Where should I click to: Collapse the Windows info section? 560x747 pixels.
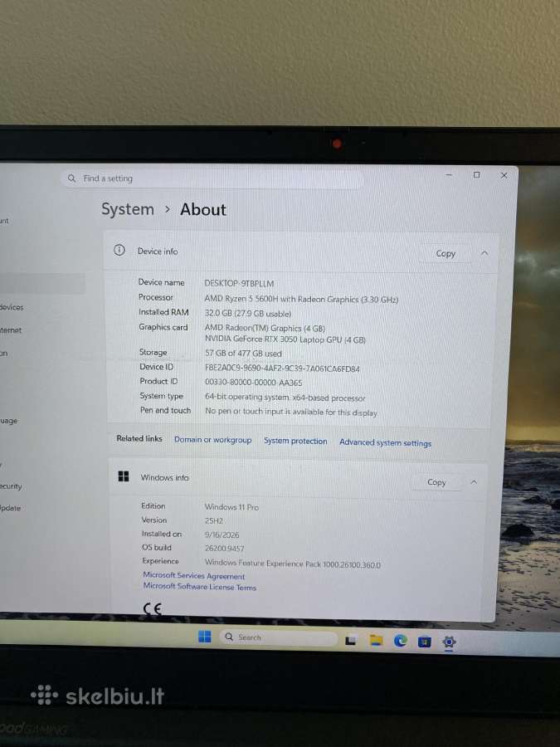[x=474, y=482]
